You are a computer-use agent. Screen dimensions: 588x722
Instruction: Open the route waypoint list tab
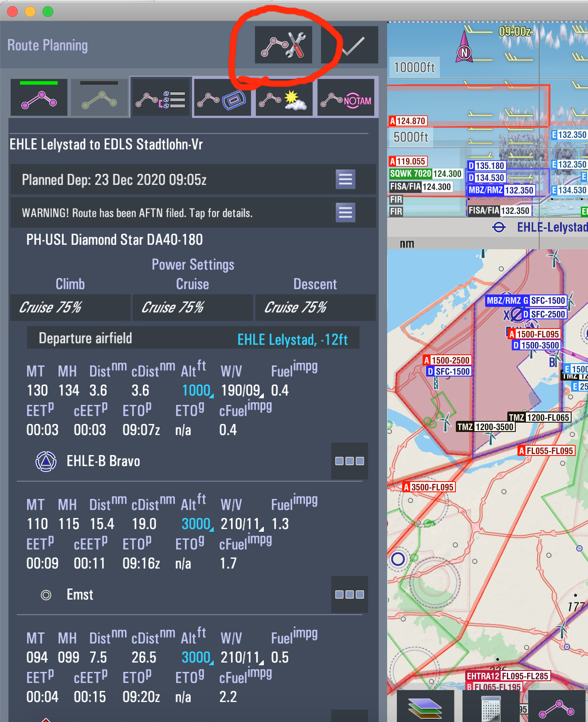tap(161, 98)
